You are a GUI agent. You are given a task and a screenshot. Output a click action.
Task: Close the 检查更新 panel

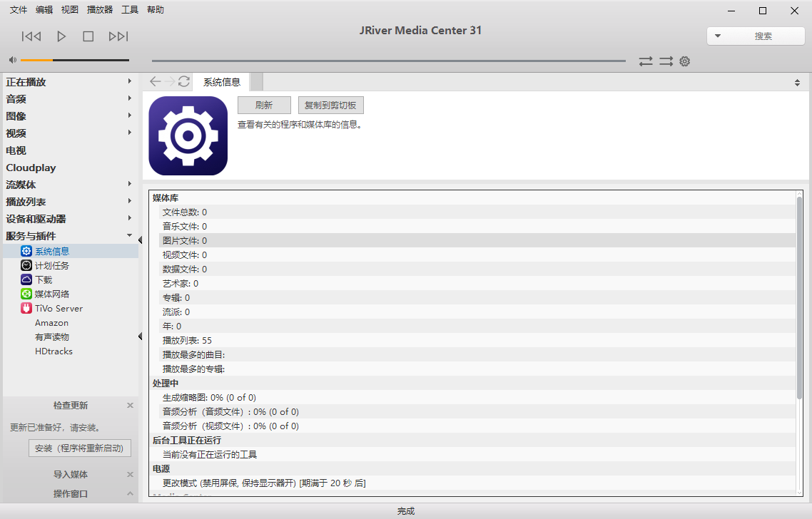click(130, 405)
